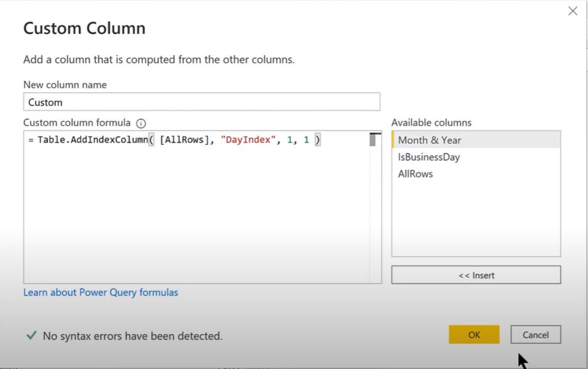
Task: Open Learn about Power Query formulas link
Action: (x=100, y=292)
